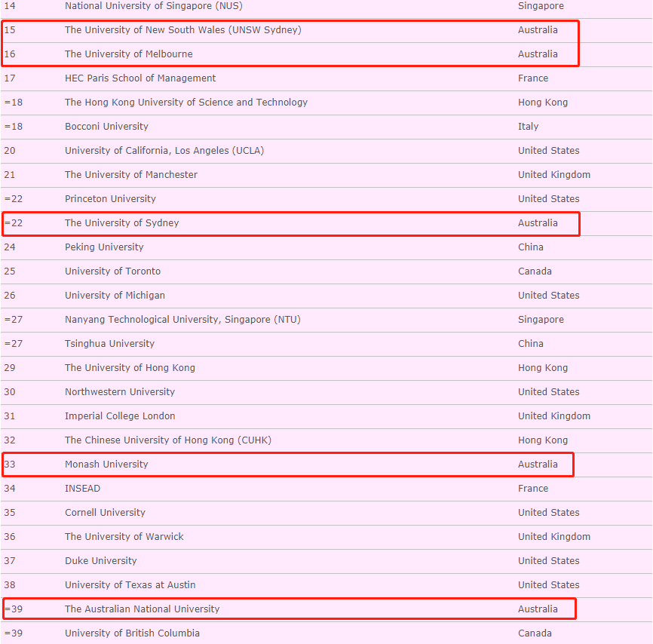
Task: Select United States in the Northwestern University row
Action: (x=548, y=392)
